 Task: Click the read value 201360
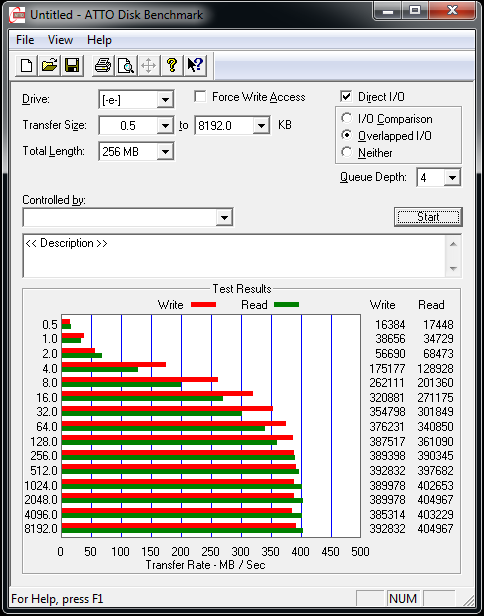tap(435, 383)
